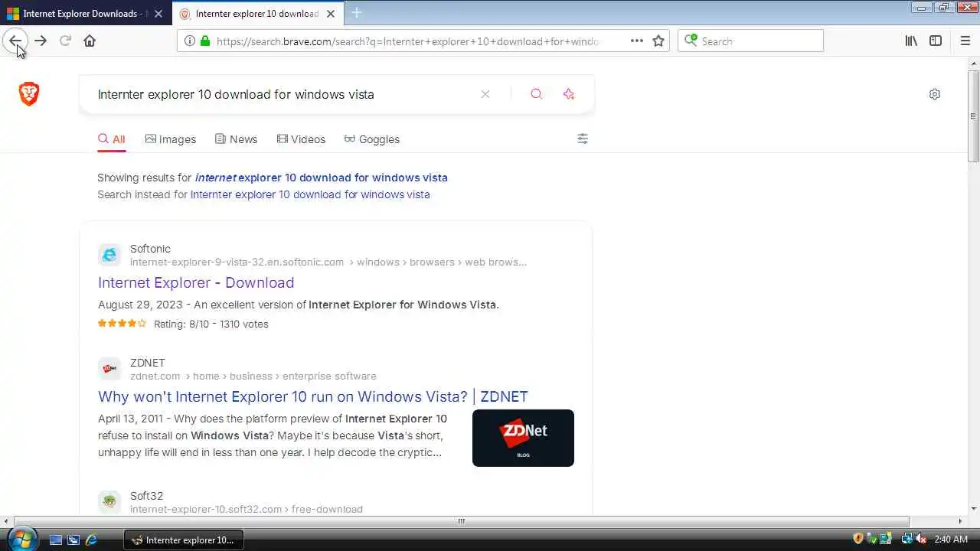Viewport: 980px width, 551px height.
Task: Open Internet Explorer - Download result
Action: (196, 282)
